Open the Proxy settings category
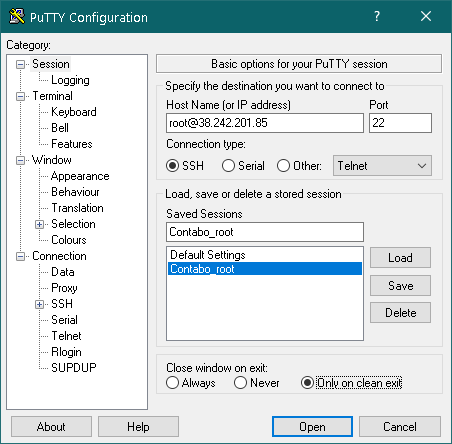452x444 pixels. 64,288
